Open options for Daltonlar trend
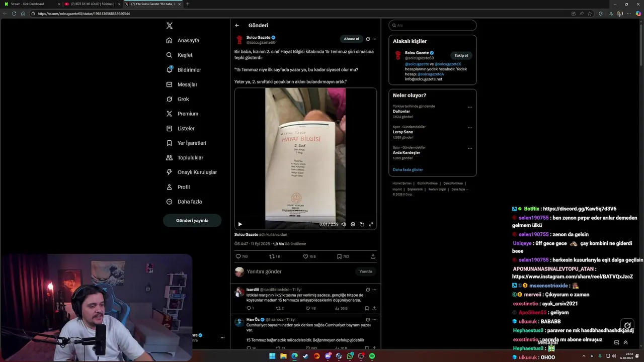The image size is (644, 362). (x=470, y=107)
